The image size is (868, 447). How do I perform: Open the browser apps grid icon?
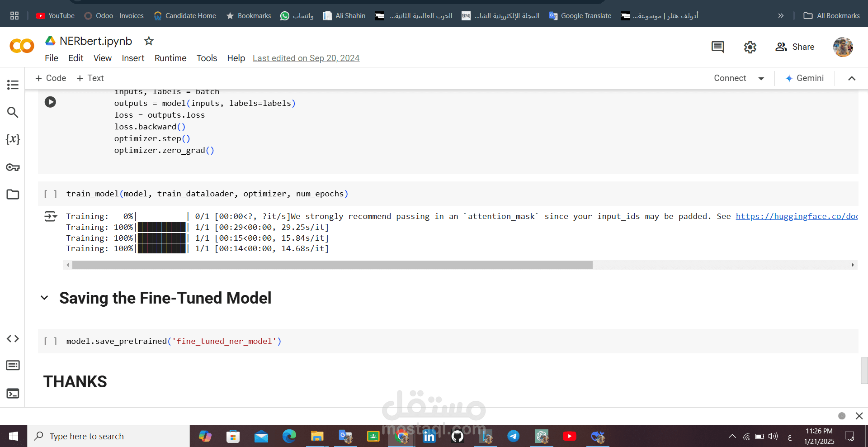(14, 16)
